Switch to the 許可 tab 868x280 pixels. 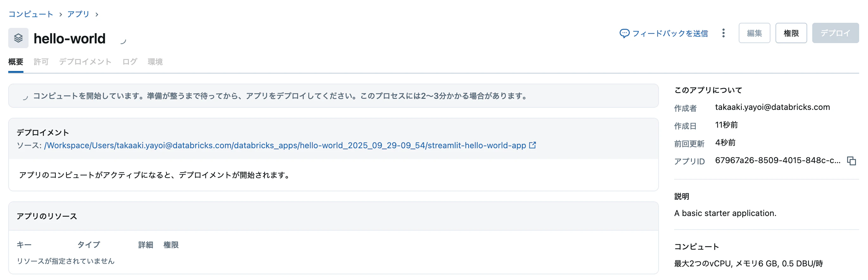click(x=41, y=62)
